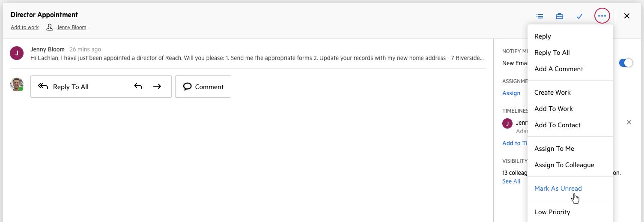Select Mark As Unread from menu
The height and width of the screenshot is (222, 644).
[558, 189]
